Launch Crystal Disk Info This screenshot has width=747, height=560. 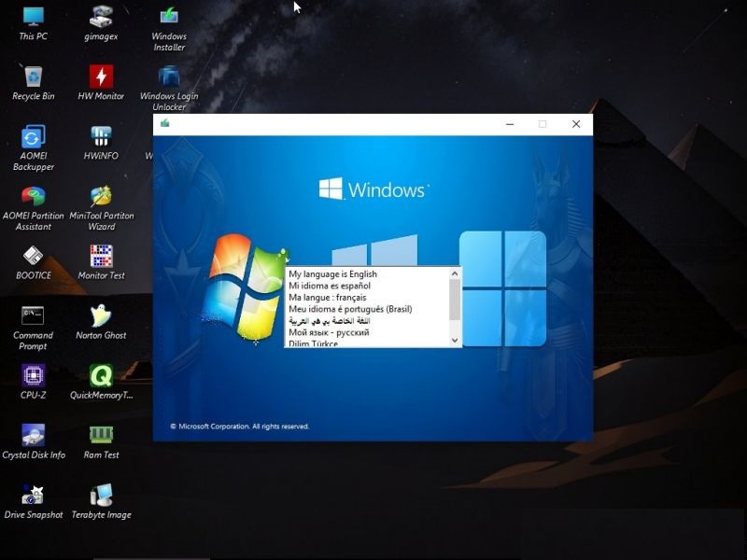point(34,436)
